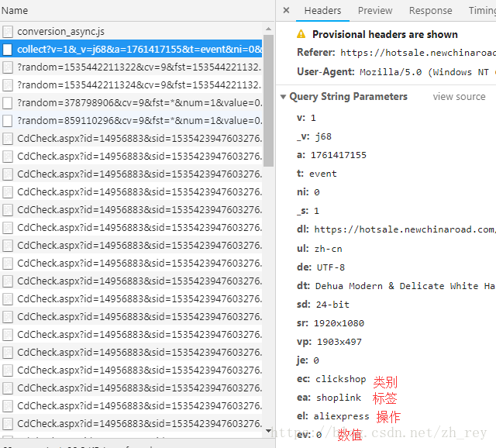
Task: Click file icon of ?random=378798906 row
Action: click(8, 103)
